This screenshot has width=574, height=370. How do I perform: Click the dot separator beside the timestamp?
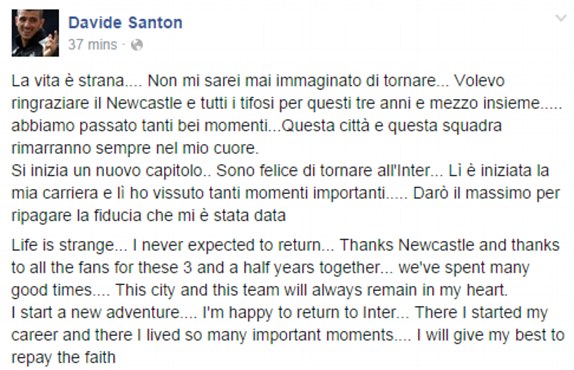click(124, 45)
